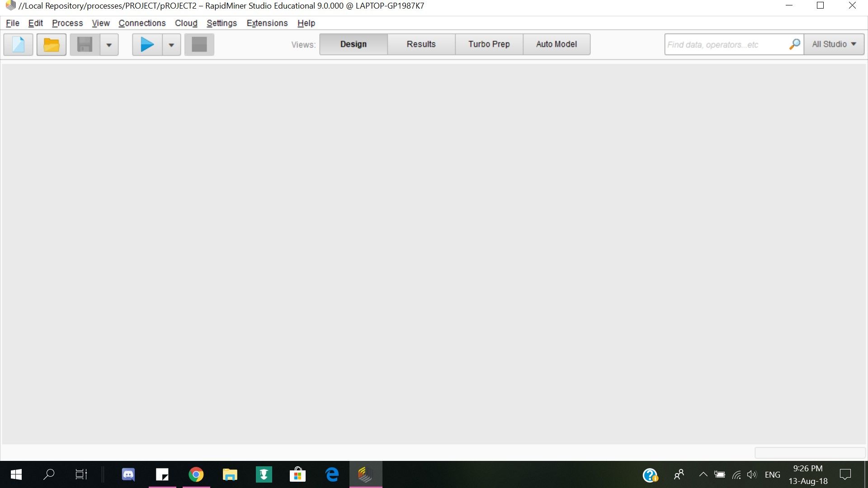The width and height of the screenshot is (868, 488).
Task: Open Discord from the taskbar
Action: [x=128, y=474]
